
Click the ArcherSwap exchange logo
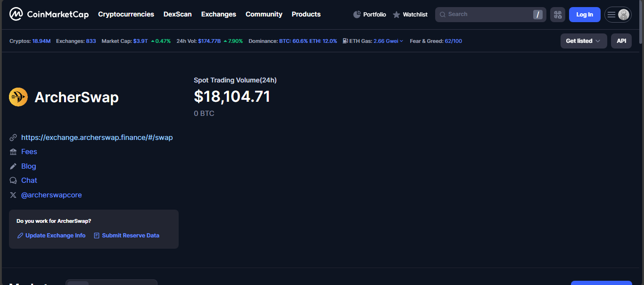pyautogui.click(x=18, y=97)
